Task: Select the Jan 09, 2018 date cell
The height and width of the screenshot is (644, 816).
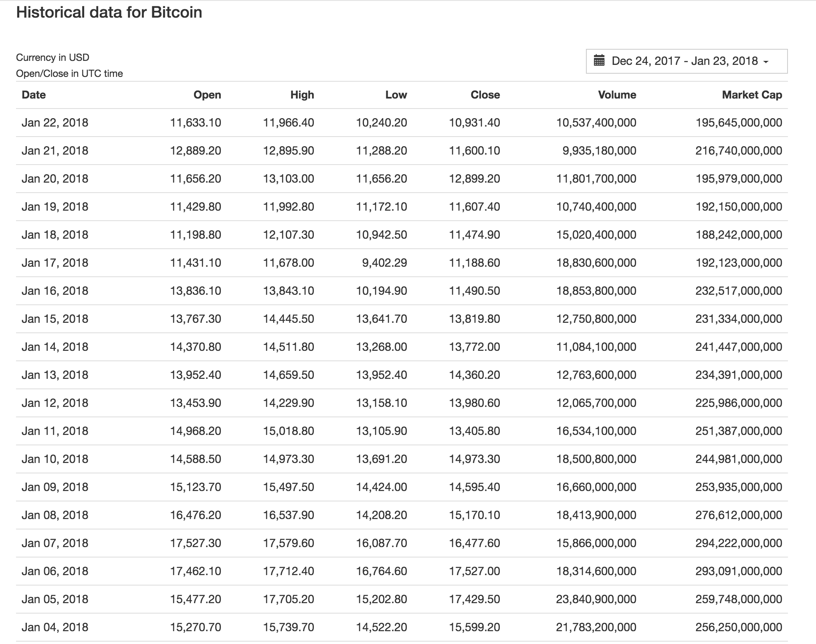Action: (x=55, y=487)
